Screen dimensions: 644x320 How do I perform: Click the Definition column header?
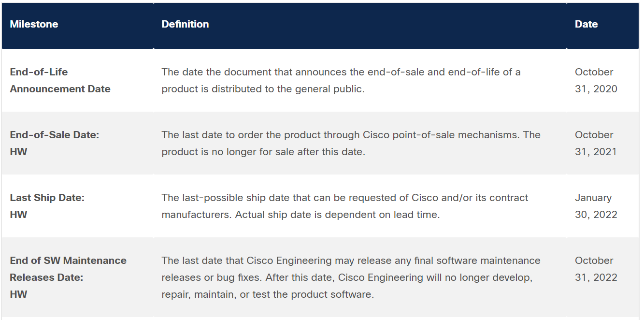click(185, 24)
